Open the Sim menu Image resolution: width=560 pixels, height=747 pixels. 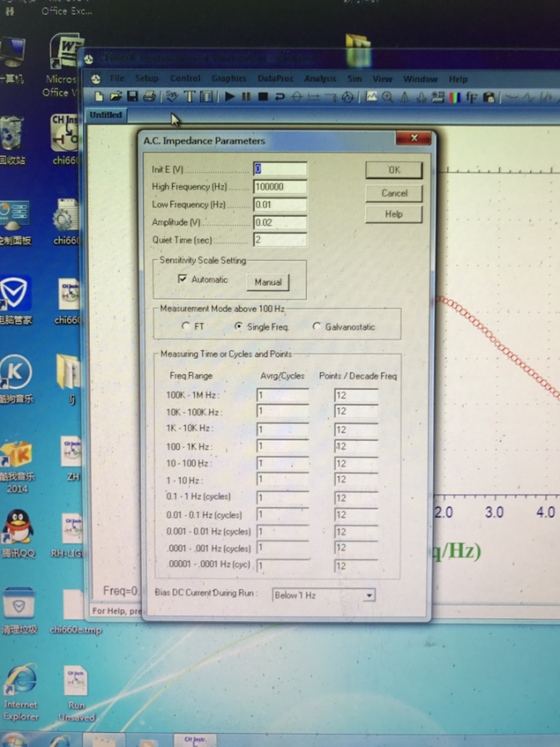(x=354, y=79)
